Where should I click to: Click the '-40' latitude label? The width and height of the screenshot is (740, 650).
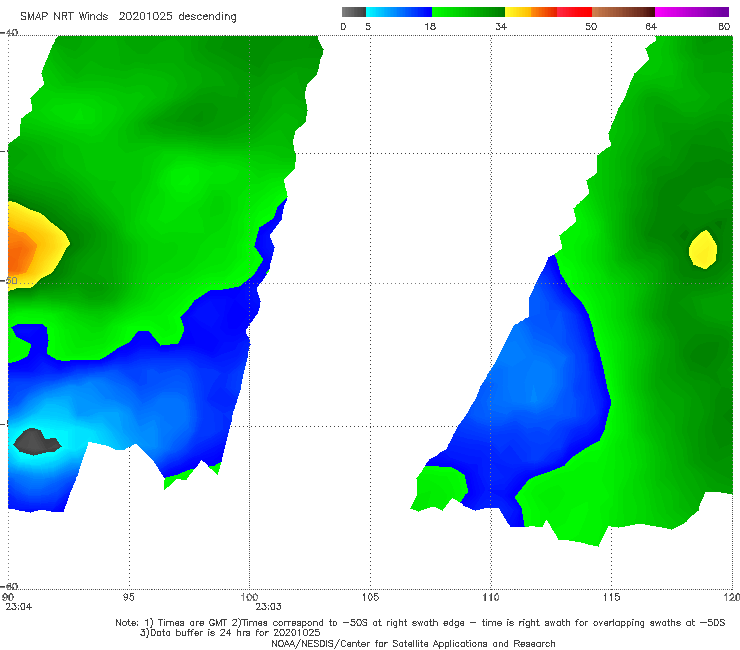tap(9, 33)
